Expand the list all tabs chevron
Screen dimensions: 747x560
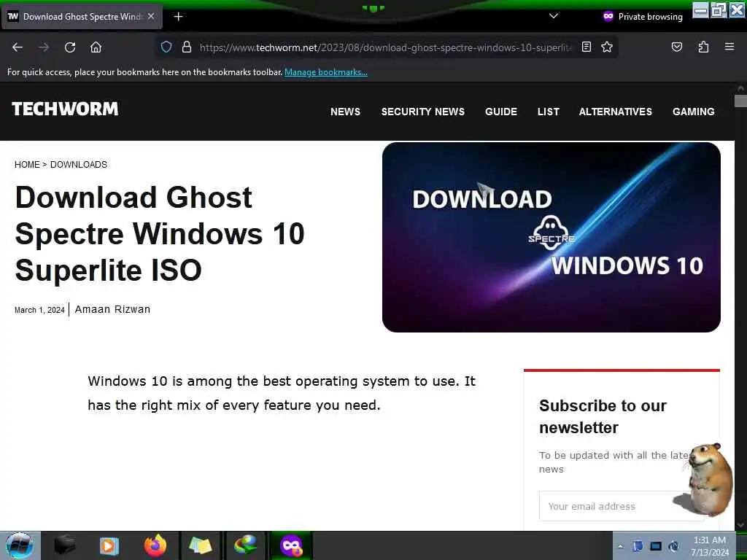[553, 16]
